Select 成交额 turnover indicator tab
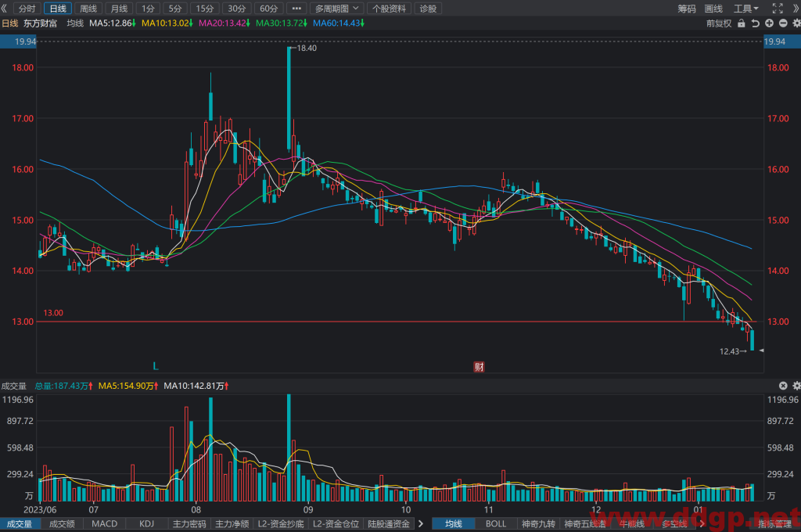 tap(62, 524)
